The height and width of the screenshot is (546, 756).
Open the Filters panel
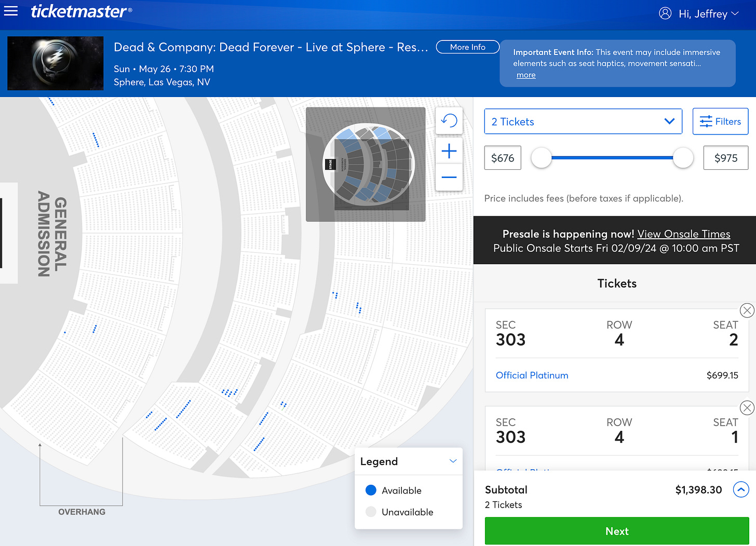coord(720,121)
